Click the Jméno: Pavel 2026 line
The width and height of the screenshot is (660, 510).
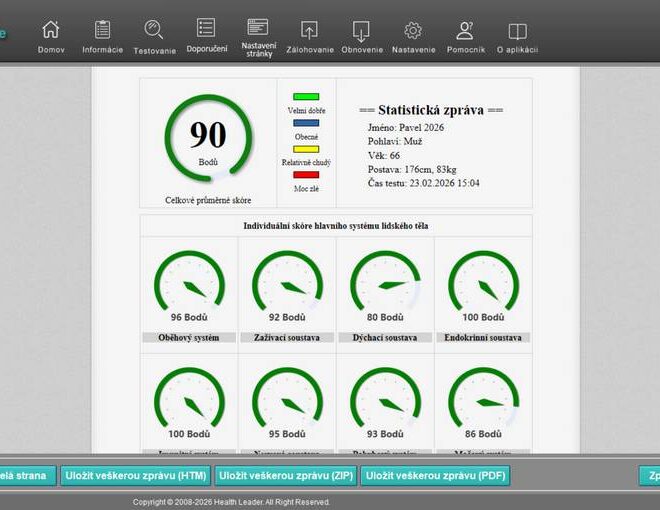(x=406, y=128)
